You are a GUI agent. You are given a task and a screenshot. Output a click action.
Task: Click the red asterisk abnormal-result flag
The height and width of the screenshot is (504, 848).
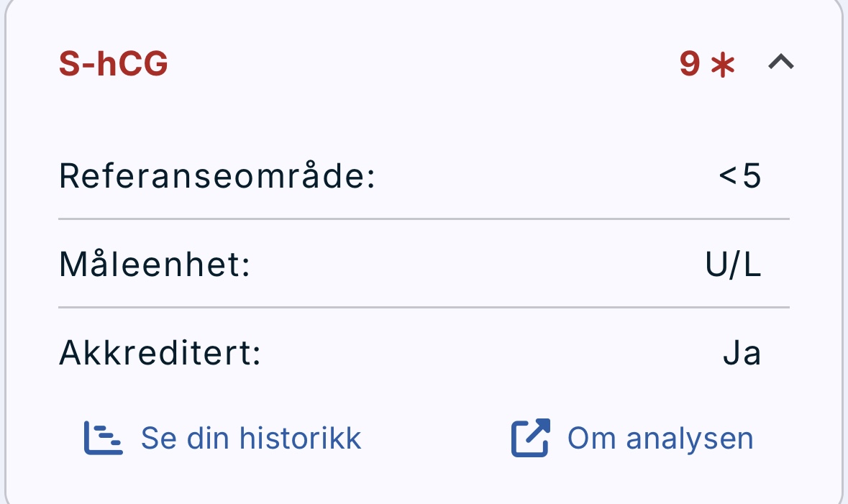tap(723, 65)
